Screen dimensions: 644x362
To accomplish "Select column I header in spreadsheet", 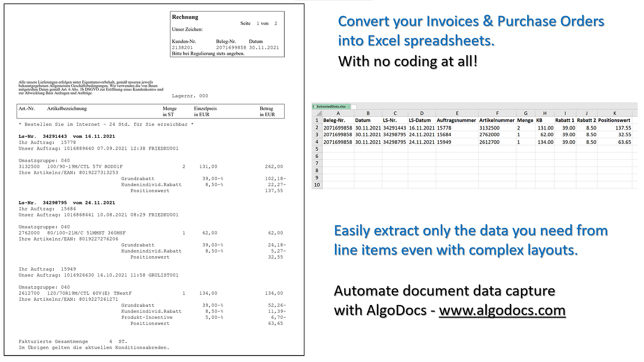I will click(x=565, y=113).
